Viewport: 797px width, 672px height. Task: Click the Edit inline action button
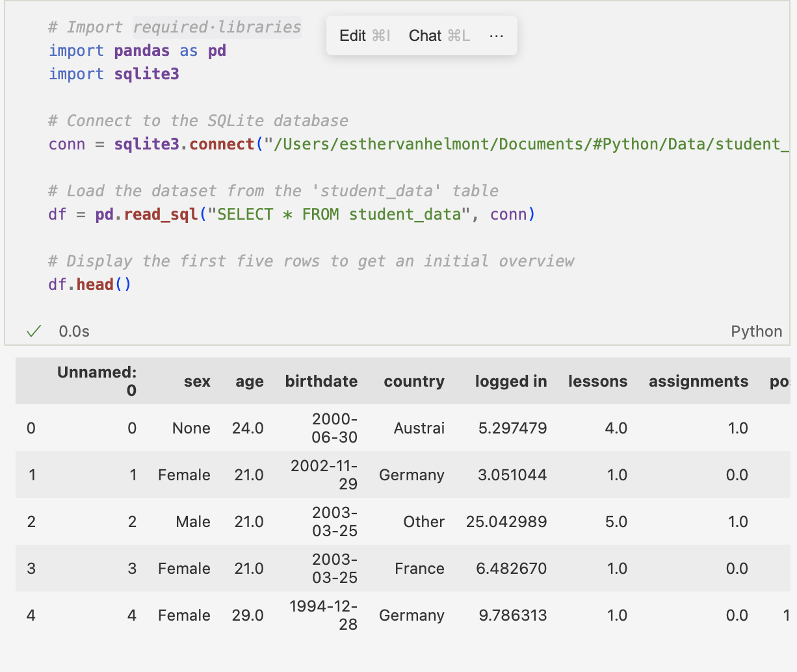pyautogui.click(x=364, y=36)
